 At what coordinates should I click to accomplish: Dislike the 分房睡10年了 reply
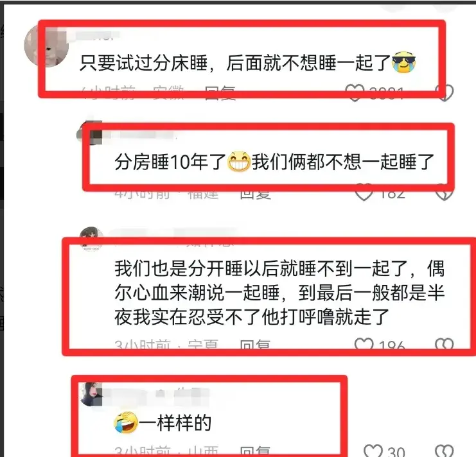coord(444,193)
